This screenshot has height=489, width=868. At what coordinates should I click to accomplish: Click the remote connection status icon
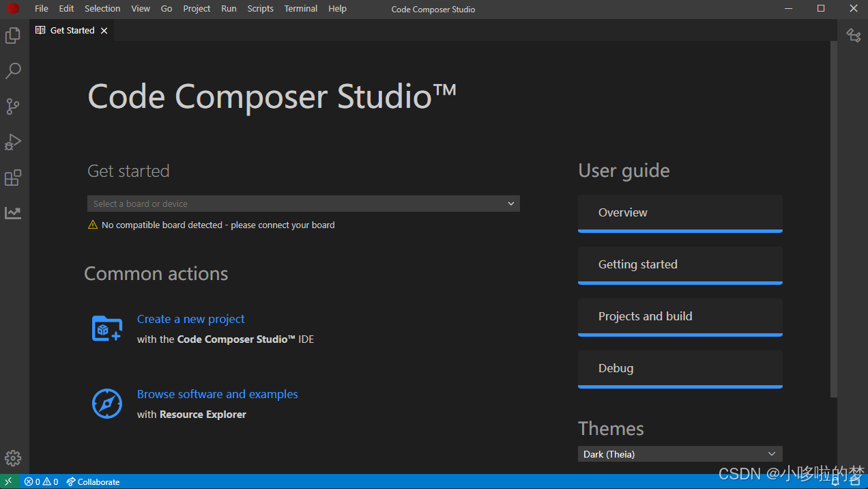point(9,481)
